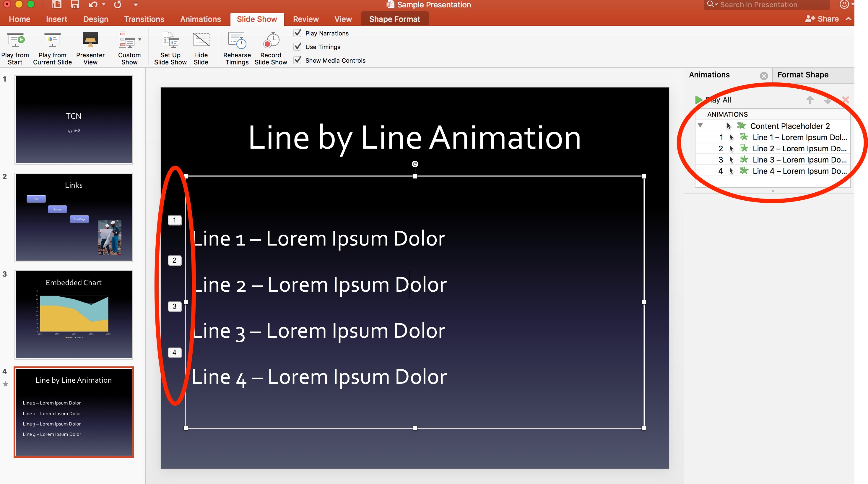Open Presenter View
Viewport: 868px width, 484px height.
tap(90, 47)
